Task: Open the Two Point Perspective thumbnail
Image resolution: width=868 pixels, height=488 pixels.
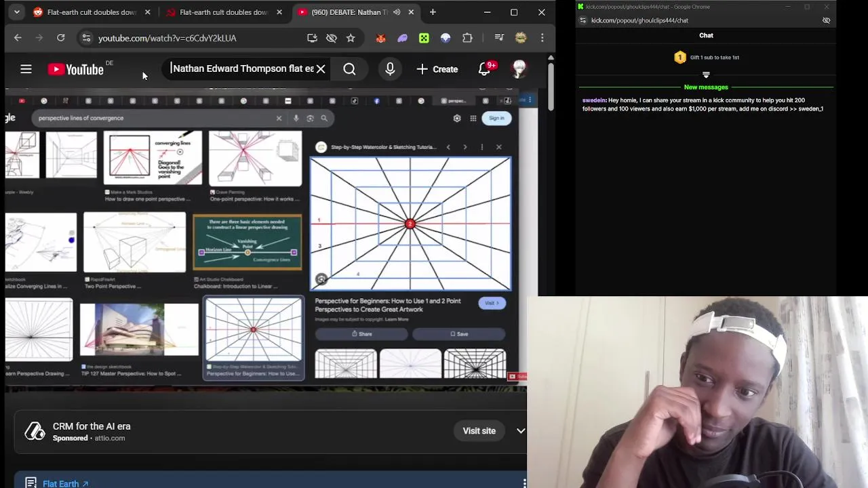Action: (134, 243)
